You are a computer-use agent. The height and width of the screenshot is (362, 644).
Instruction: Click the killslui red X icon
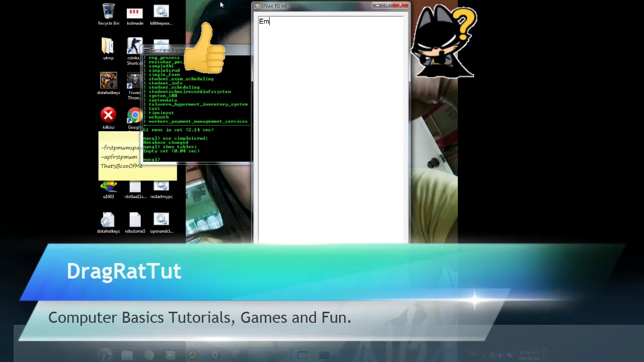pyautogui.click(x=108, y=118)
